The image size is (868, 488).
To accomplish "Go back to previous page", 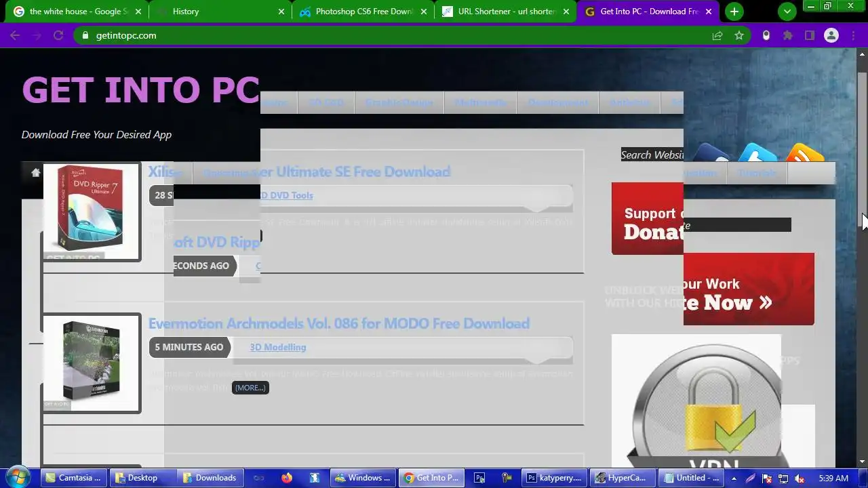I will [x=15, y=35].
